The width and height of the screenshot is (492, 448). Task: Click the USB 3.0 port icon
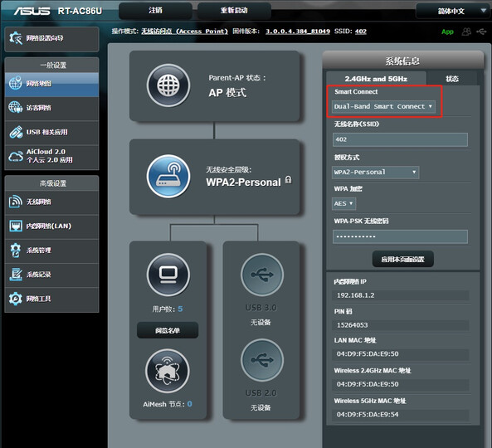coord(262,275)
